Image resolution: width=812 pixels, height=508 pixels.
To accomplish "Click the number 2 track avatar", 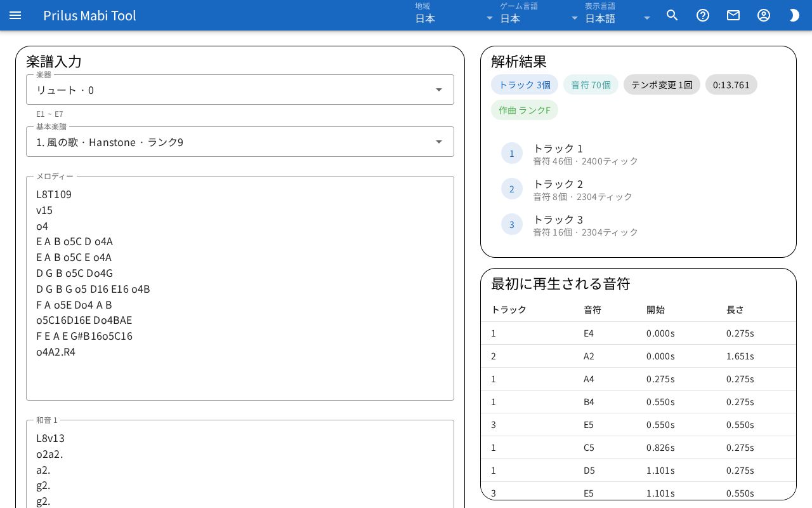I will point(512,189).
